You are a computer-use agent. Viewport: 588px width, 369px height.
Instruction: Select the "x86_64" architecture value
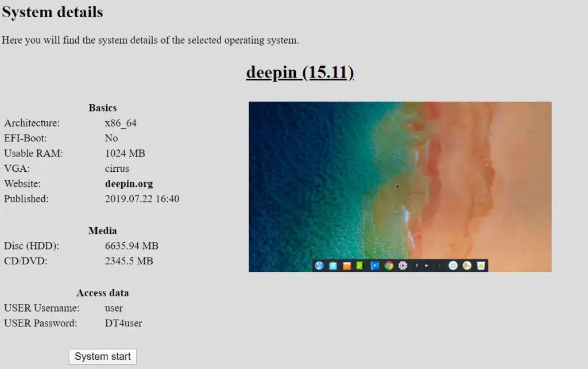click(121, 123)
